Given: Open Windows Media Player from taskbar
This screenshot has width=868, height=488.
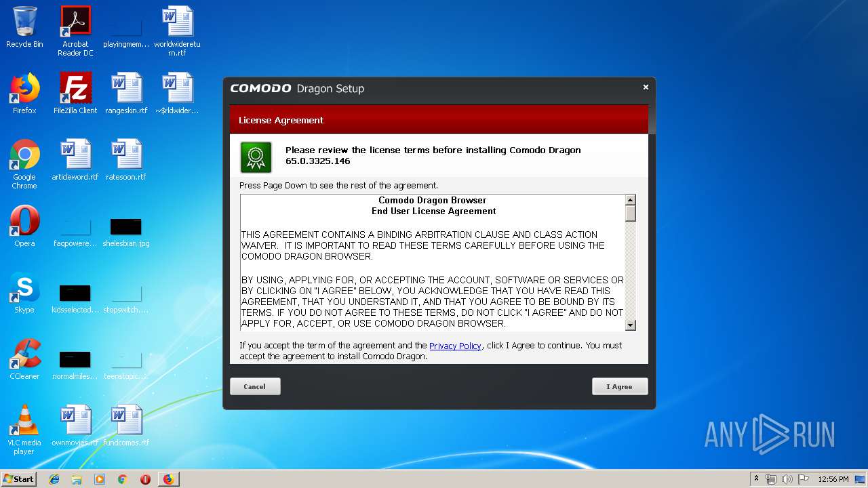Looking at the screenshot, I should [100, 479].
